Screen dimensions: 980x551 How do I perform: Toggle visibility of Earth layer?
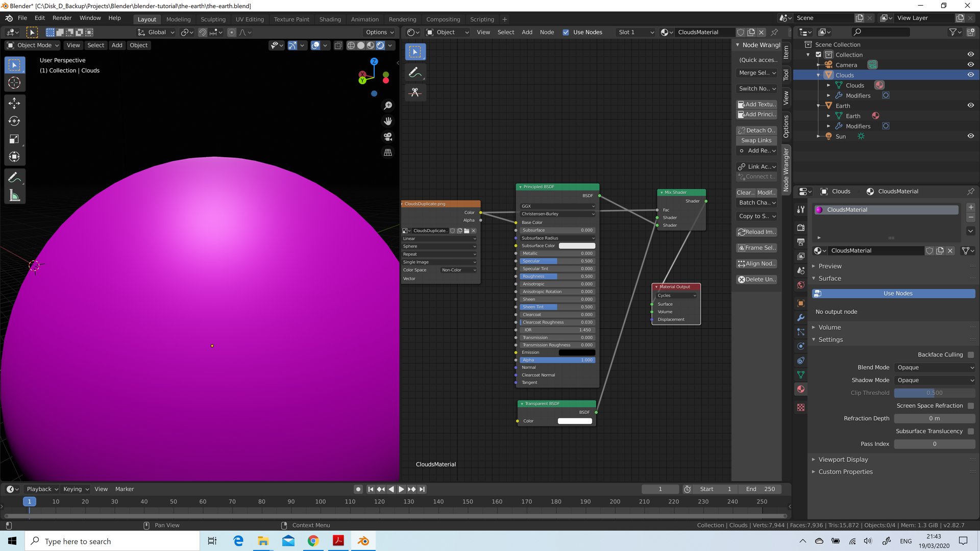(971, 105)
